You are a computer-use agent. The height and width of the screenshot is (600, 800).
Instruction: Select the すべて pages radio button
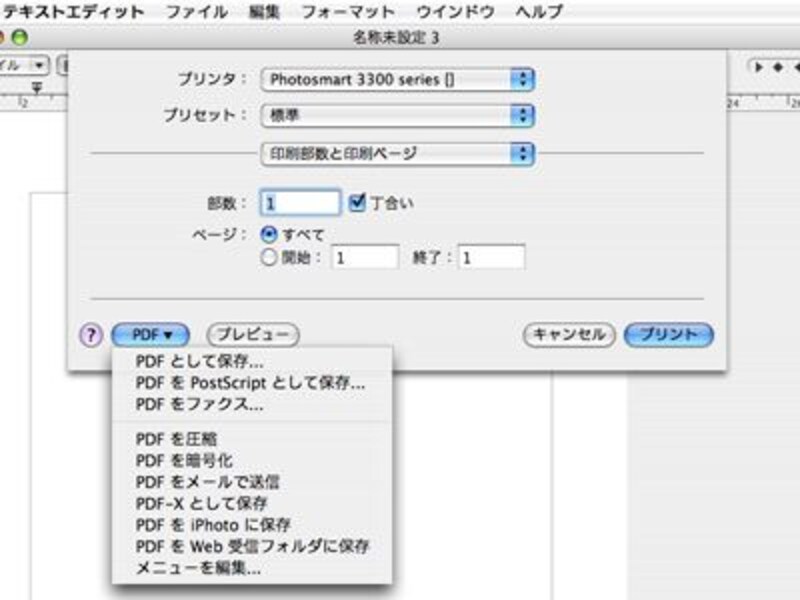coord(268,235)
